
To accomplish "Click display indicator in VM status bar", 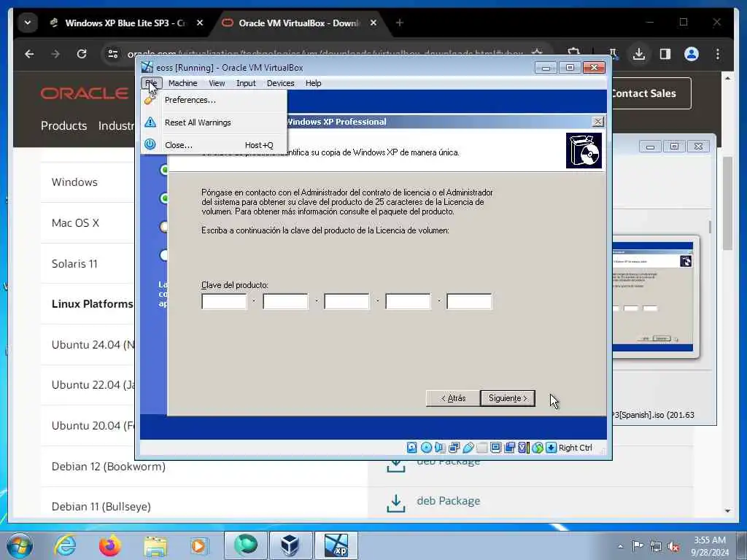I will pyautogui.click(x=495, y=448).
